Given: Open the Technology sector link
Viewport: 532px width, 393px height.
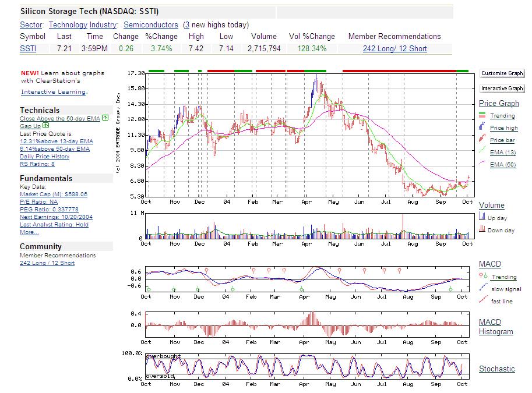Looking at the screenshot, I should click(68, 25).
